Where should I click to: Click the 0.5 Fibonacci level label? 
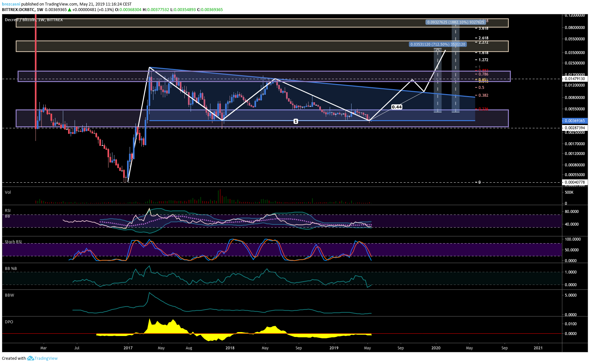point(481,88)
